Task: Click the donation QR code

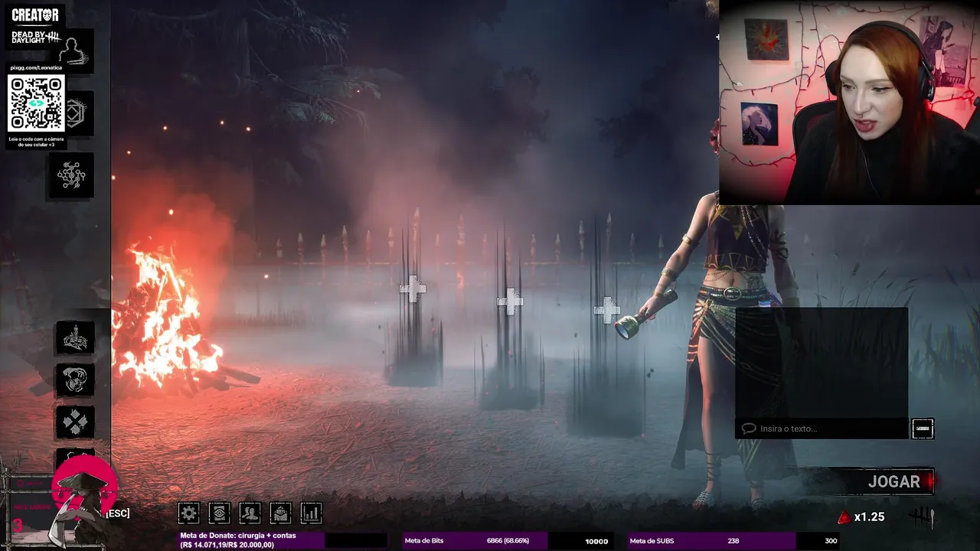Action: tap(36, 104)
